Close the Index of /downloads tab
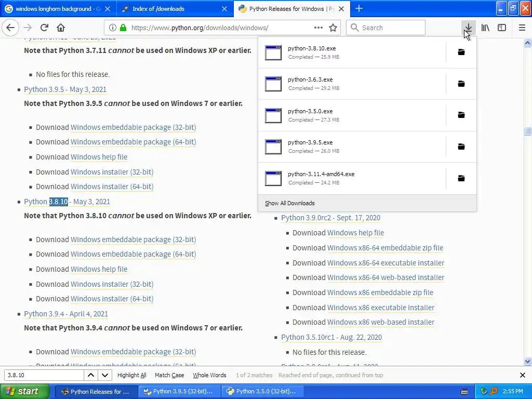This screenshot has width=532, height=399. pyautogui.click(x=224, y=9)
